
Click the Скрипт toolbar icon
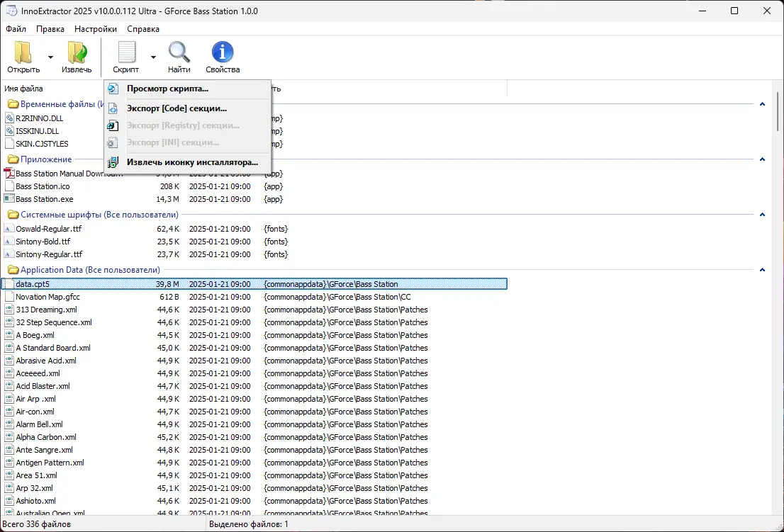[x=126, y=52]
